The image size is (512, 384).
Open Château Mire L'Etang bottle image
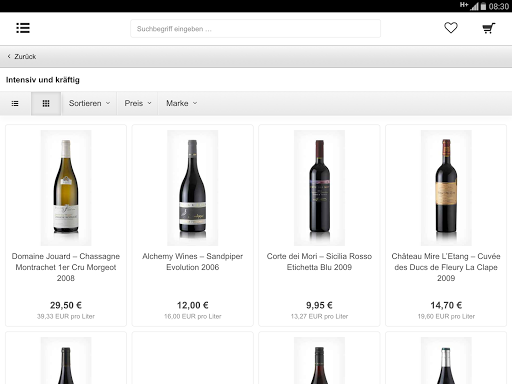446,188
